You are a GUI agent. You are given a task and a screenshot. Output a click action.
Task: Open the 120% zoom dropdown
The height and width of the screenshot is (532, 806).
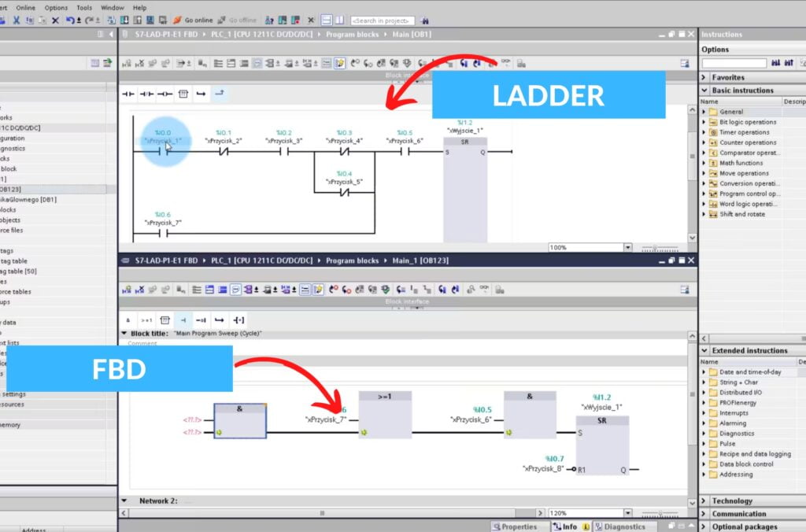[627, 513]
